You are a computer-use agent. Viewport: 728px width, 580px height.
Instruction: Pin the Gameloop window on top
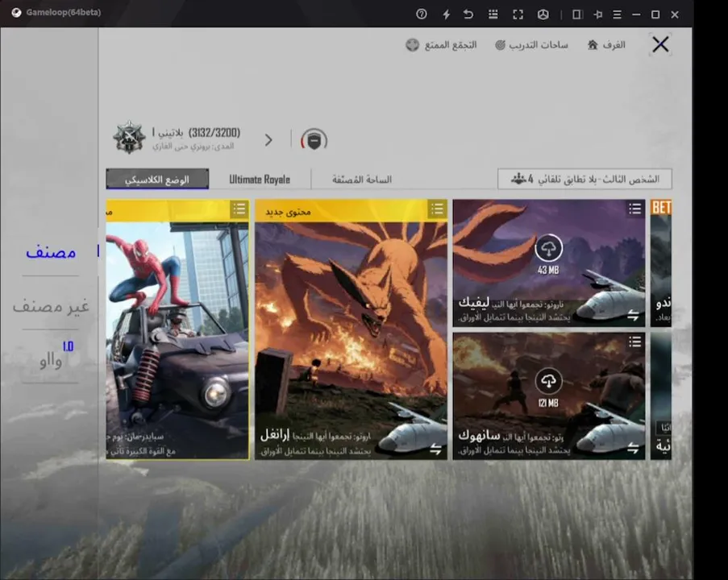pos(598,14)
